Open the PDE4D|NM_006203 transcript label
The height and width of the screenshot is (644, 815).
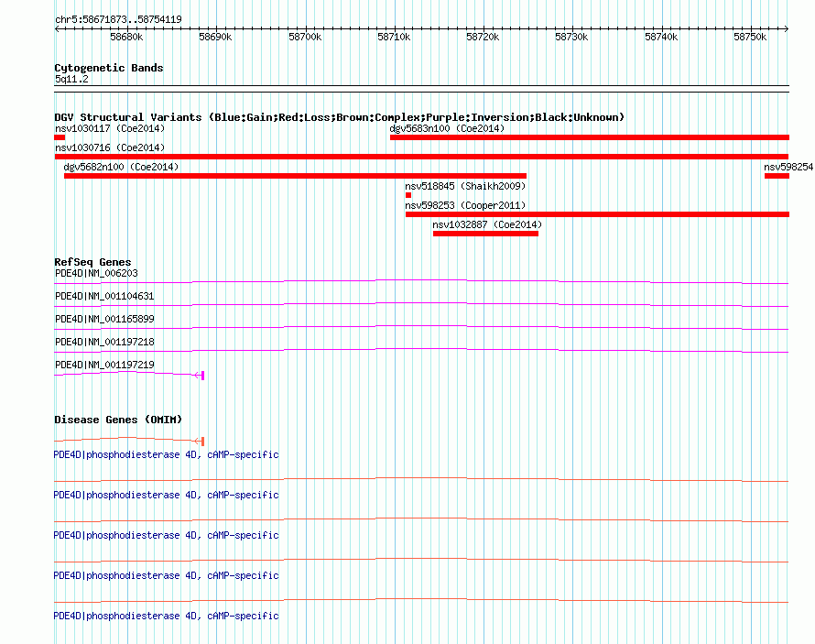tap(96, 273)
